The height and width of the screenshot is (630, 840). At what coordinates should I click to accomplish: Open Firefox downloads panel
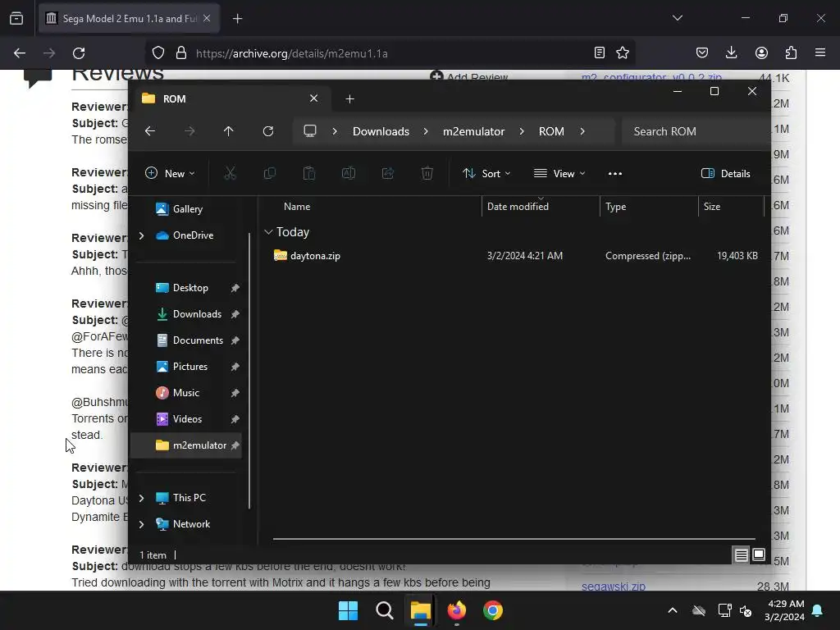click(731, 52)
